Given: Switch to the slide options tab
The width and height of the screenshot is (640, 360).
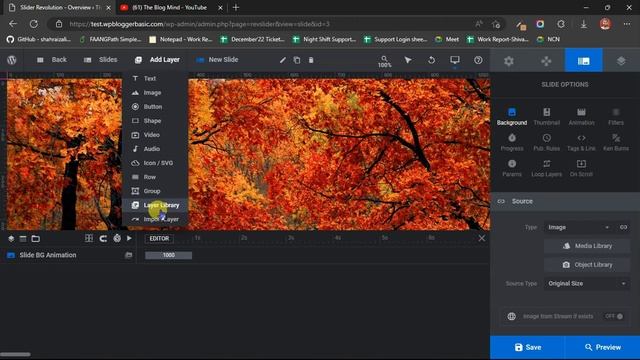Looking at the screenshot, I should [584, 61].
